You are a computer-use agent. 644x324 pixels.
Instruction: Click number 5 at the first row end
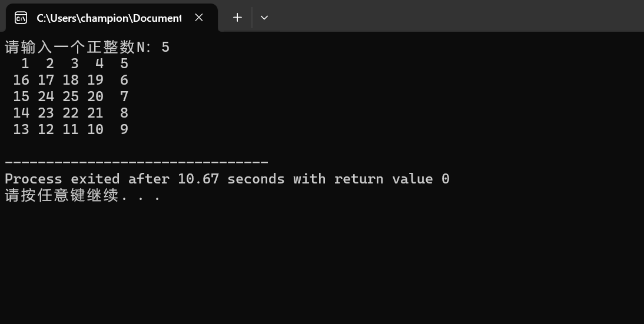pyautogui.click(x=124, y=64)
